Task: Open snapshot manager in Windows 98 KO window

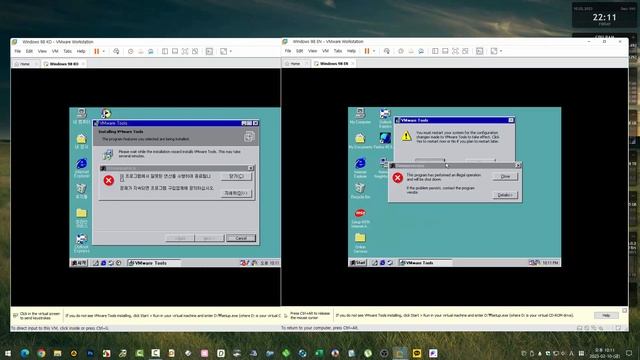Action: 151,51
